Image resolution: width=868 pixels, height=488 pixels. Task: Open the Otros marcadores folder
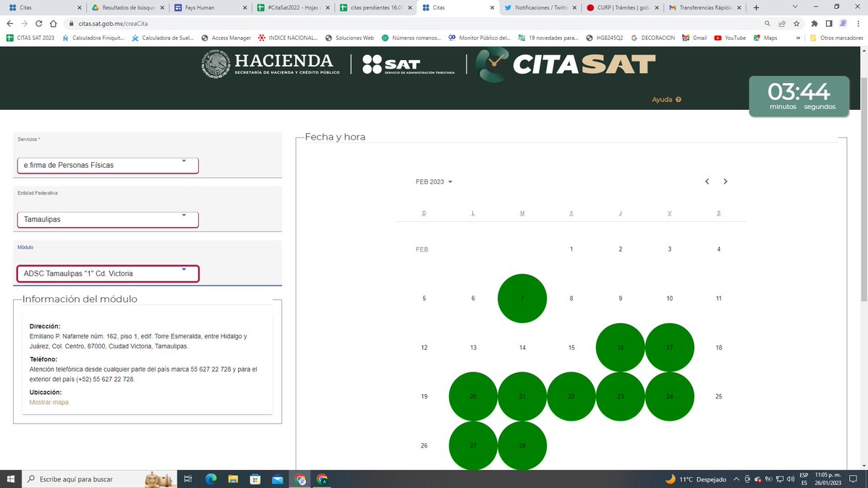[836, 38]
